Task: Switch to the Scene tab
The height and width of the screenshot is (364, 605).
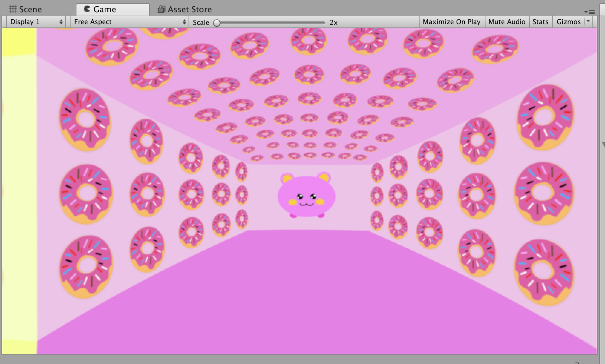Action: click(x=25, y=9)
